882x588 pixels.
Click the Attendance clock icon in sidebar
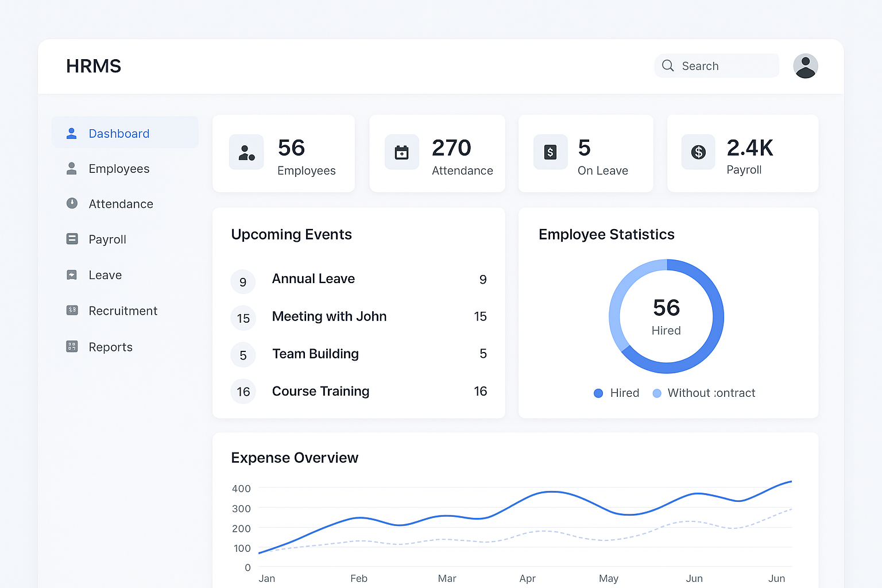[72, 203]
